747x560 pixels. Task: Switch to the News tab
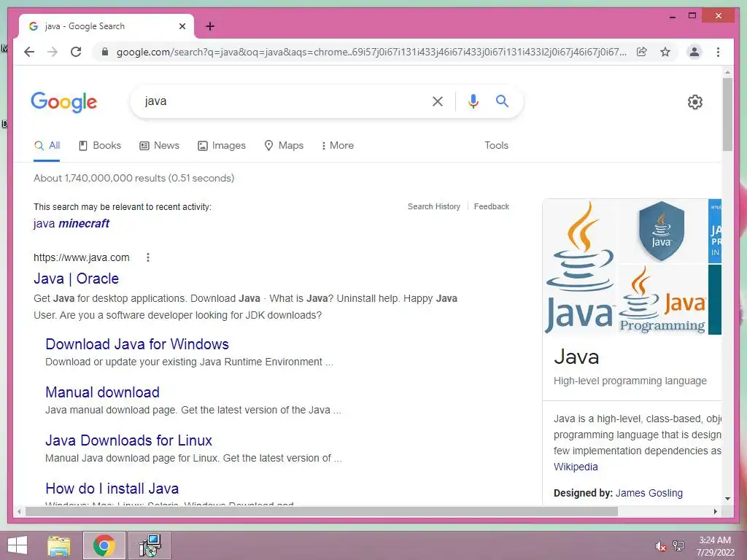[x=159, y=146]
